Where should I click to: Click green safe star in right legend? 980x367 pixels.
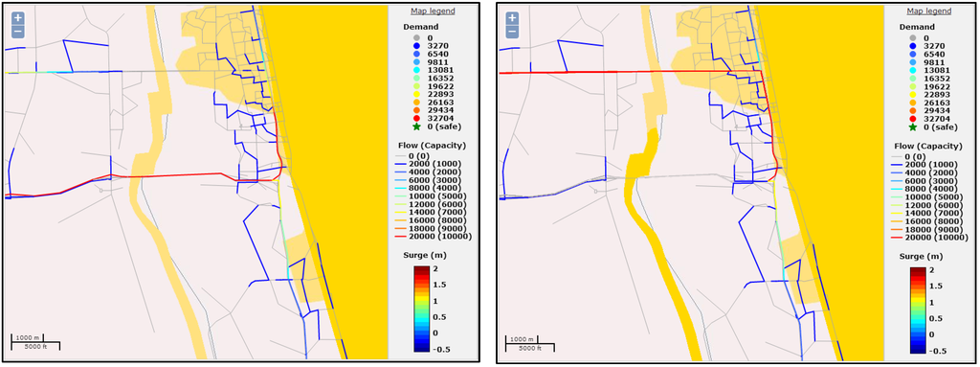coord(913,127)
